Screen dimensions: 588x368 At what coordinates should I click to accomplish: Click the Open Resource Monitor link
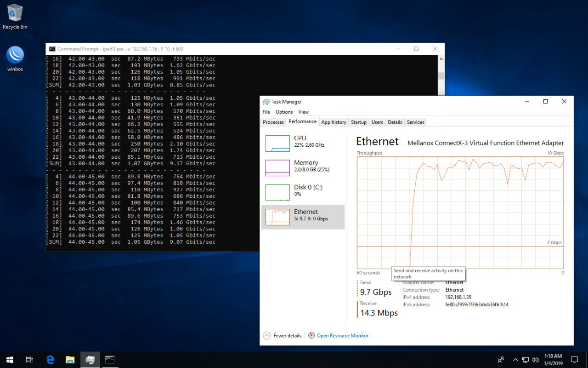tap(342, 335)
